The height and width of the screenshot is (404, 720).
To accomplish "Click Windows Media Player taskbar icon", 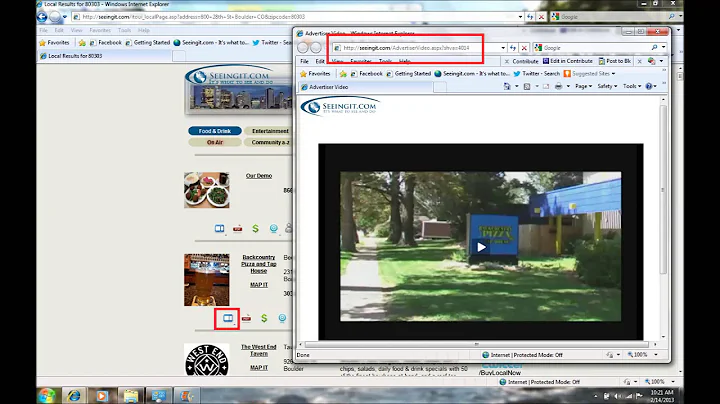I will pyautogui.click(x=102, y=395).
